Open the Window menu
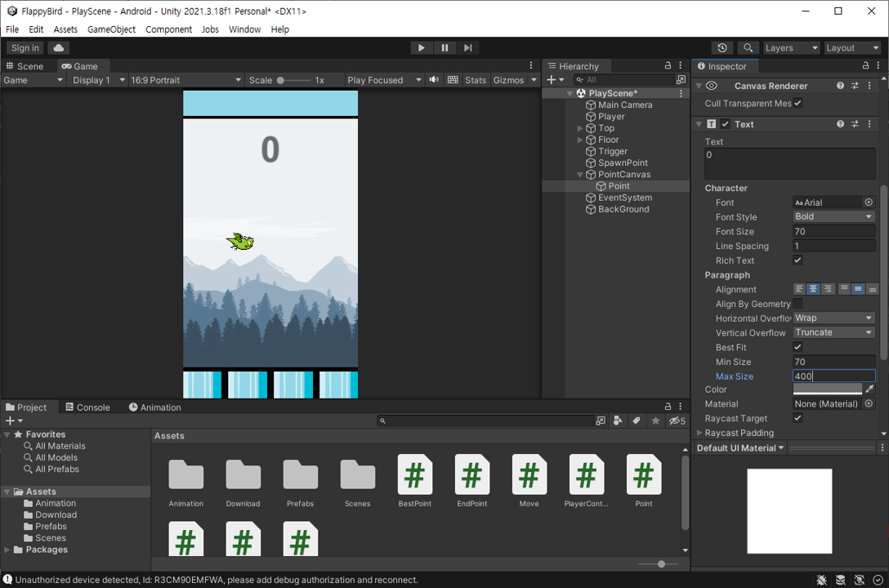The height and width of the screenshot is (588, 889). [x=244, y=29]
